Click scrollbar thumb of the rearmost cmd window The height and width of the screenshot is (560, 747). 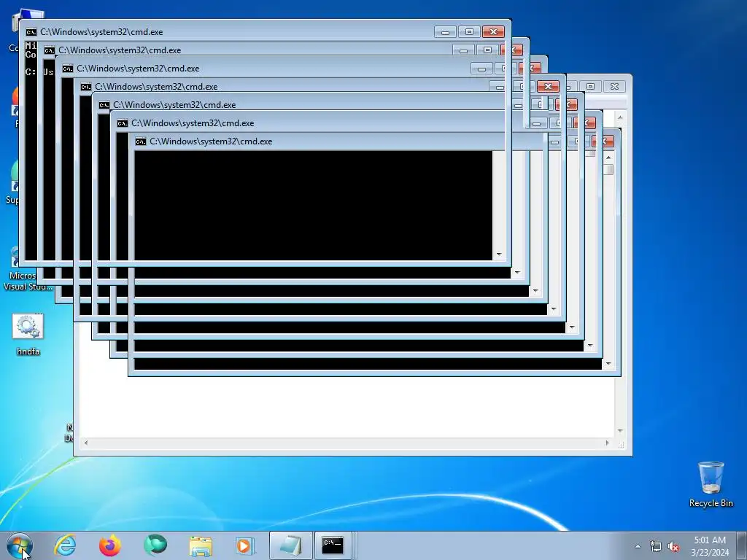click(608, 169)
